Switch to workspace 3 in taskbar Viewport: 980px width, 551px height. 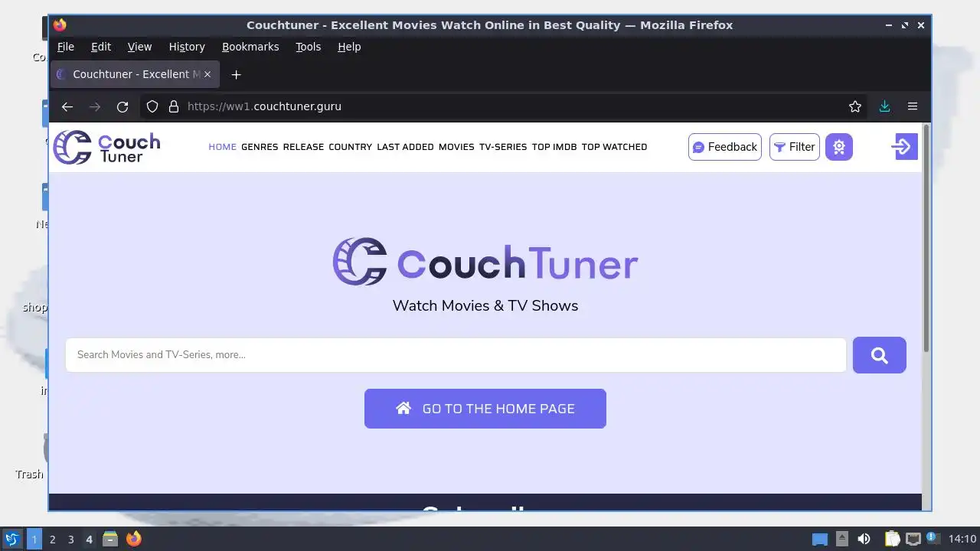[x=70, y=539]
